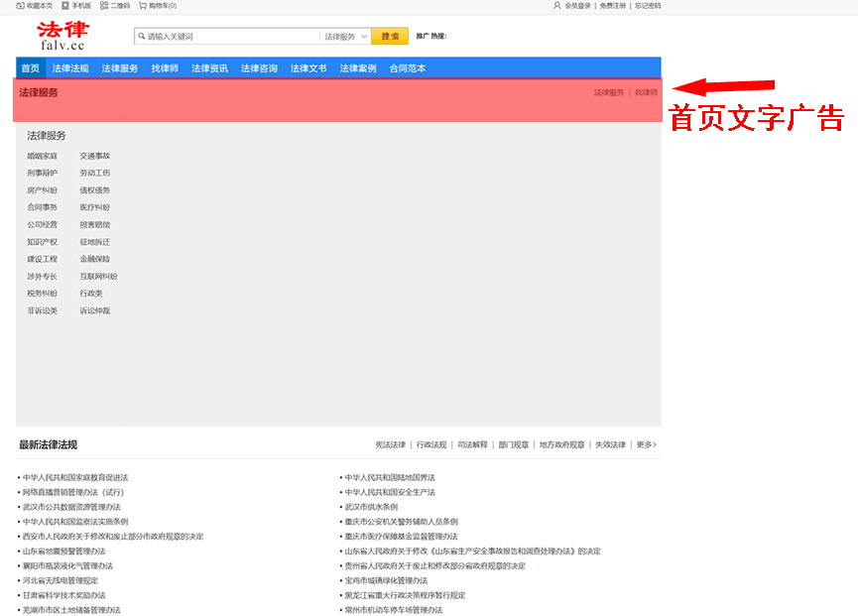858x616 pixels.
Task: Open the 婚姻家庭 service category
Action: [x=42, y=156]
